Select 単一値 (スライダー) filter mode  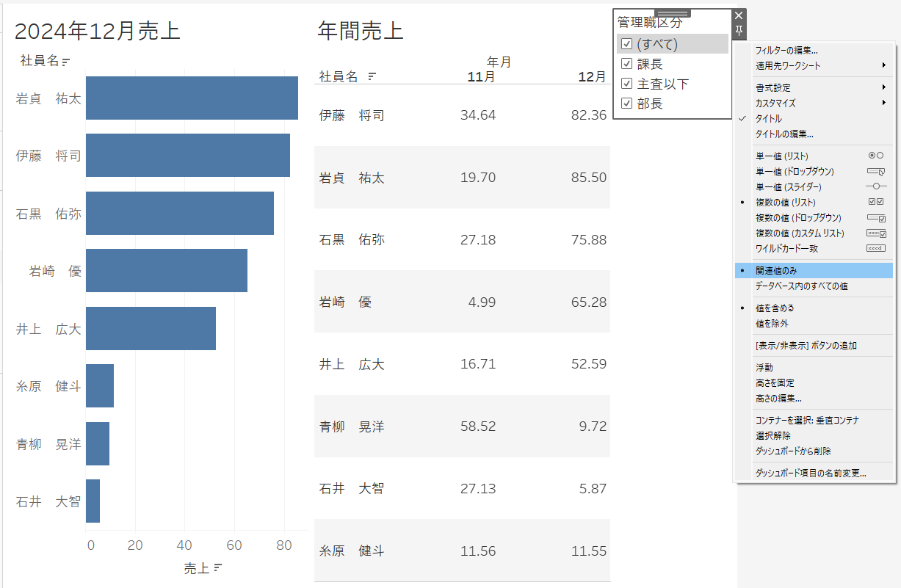click(814, 186)
